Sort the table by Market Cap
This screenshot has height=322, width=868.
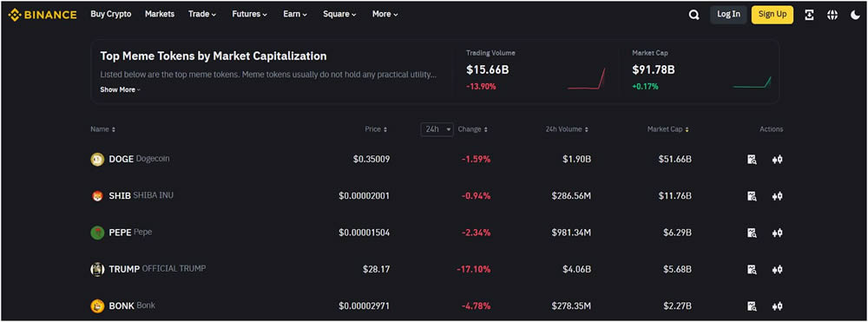coord(668,129)
